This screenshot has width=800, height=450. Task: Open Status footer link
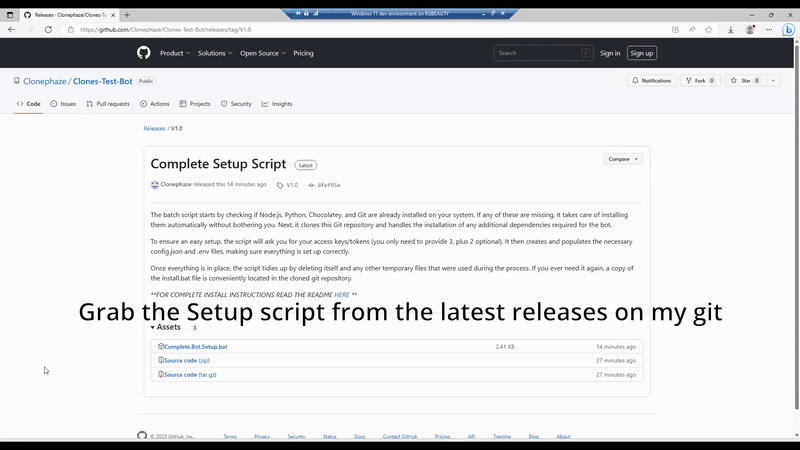tap(330, 437)
